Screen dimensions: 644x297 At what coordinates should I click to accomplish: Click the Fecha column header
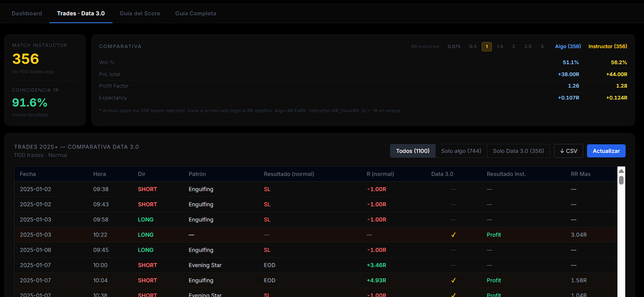click(x=28, y=174)
